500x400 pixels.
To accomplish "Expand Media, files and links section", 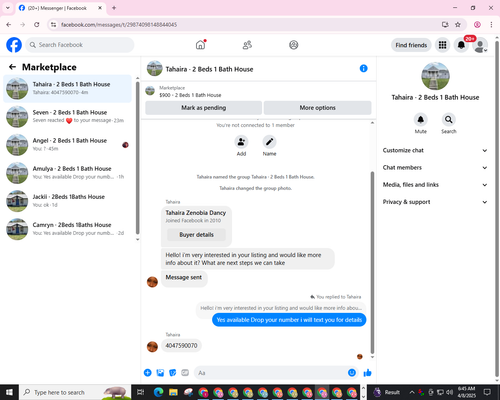I will click(435, 185).
